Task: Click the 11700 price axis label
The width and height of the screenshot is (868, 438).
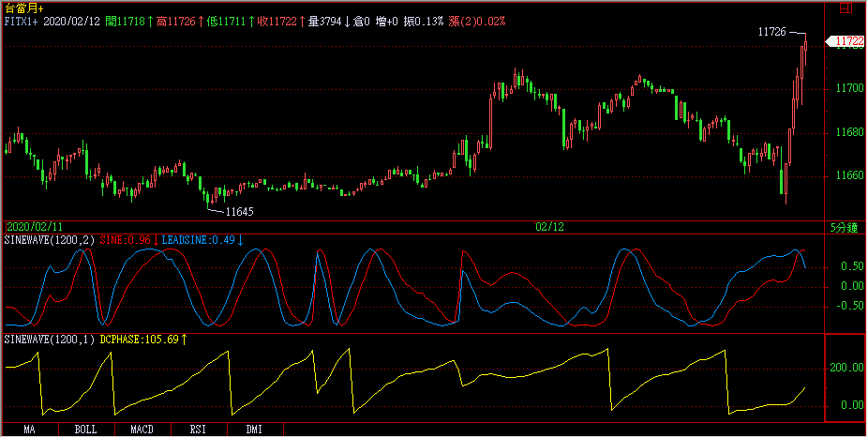Action: click(849, 88)
